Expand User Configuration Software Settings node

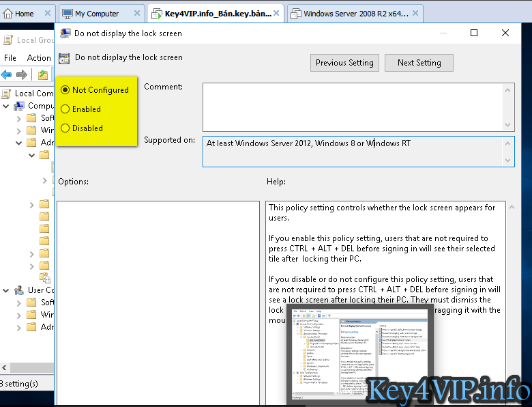(x=18, y=303)
